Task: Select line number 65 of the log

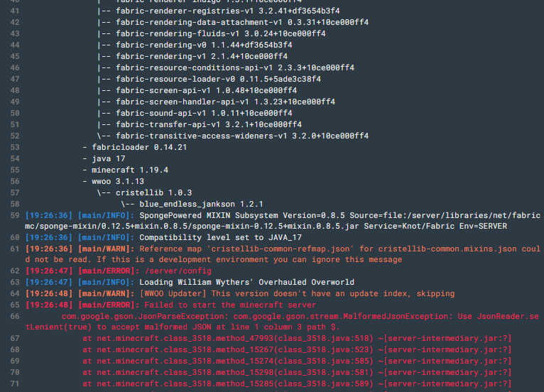Action: tap(15, 305)
